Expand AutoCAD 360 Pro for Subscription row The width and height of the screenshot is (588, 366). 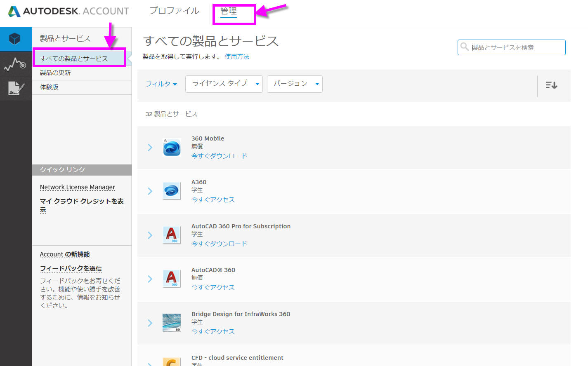[150, 235]
